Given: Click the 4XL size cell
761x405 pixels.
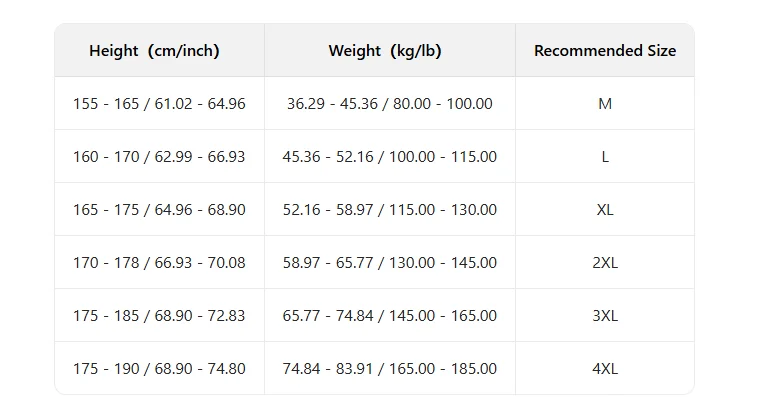Looking at the screenshot, I should click(x=604, y=369).
